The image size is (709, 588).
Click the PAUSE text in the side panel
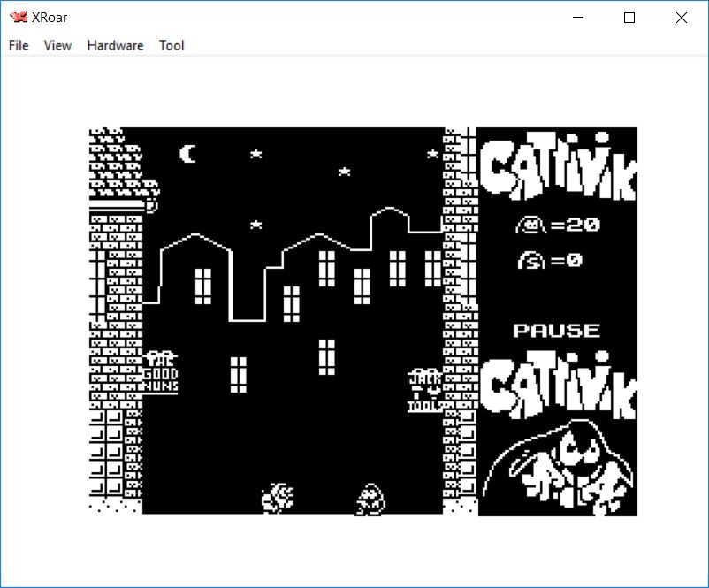(556, 331)
